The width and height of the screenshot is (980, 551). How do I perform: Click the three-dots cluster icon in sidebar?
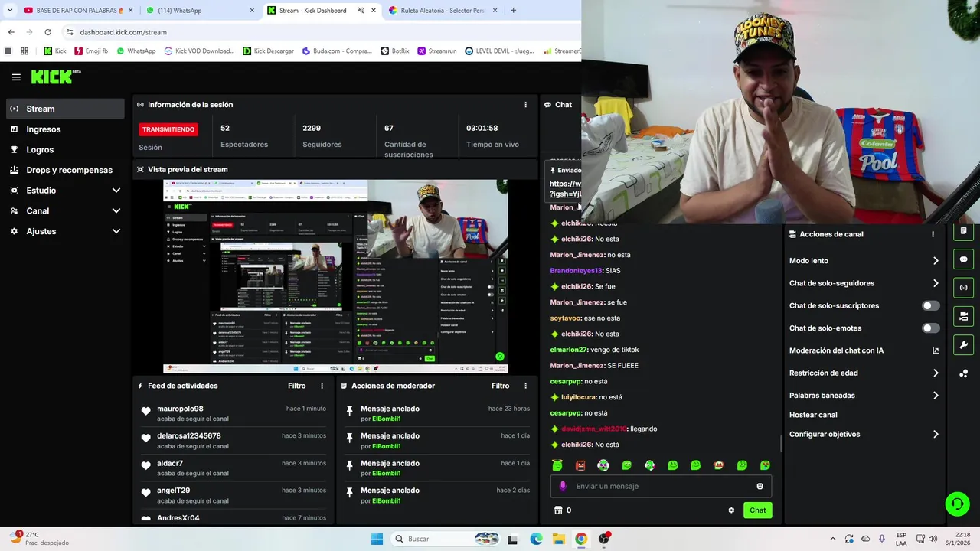click(963, 373)
